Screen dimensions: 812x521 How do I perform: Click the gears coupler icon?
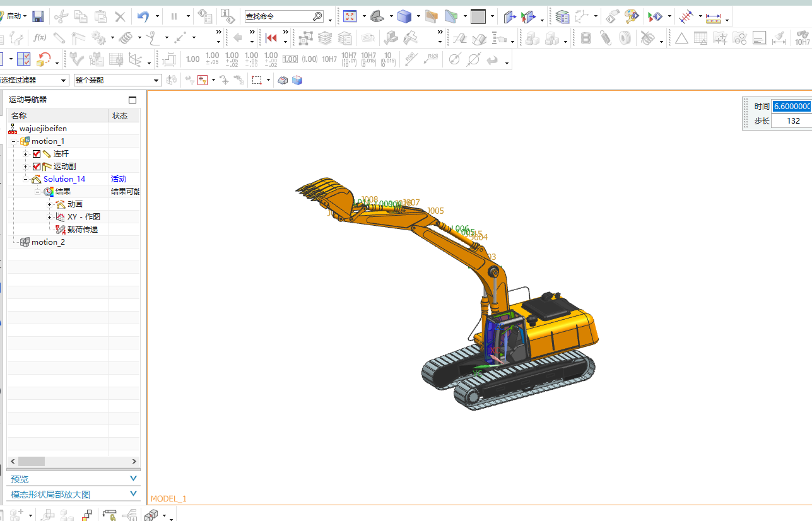click(x=99, y=38)
